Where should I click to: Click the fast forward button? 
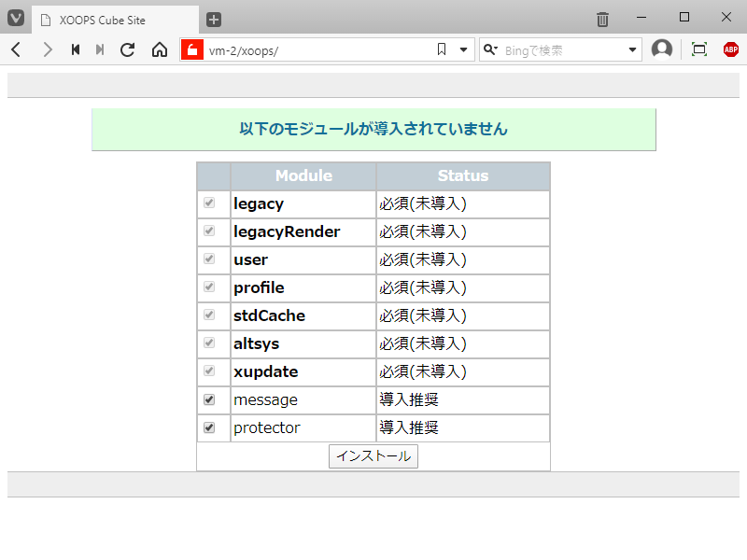coord(100,49)
